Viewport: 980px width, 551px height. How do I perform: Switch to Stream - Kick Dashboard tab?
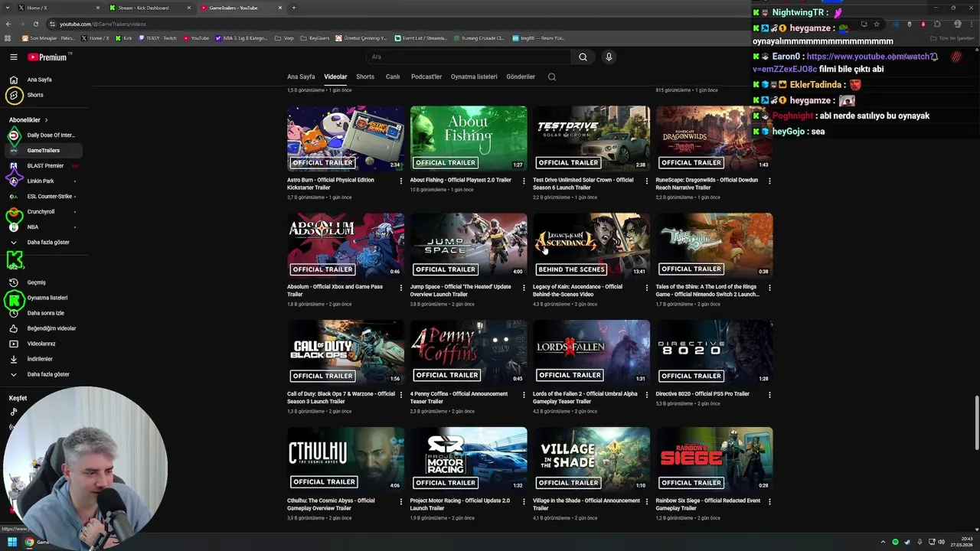pyautogui.click(x=149, y=8)
